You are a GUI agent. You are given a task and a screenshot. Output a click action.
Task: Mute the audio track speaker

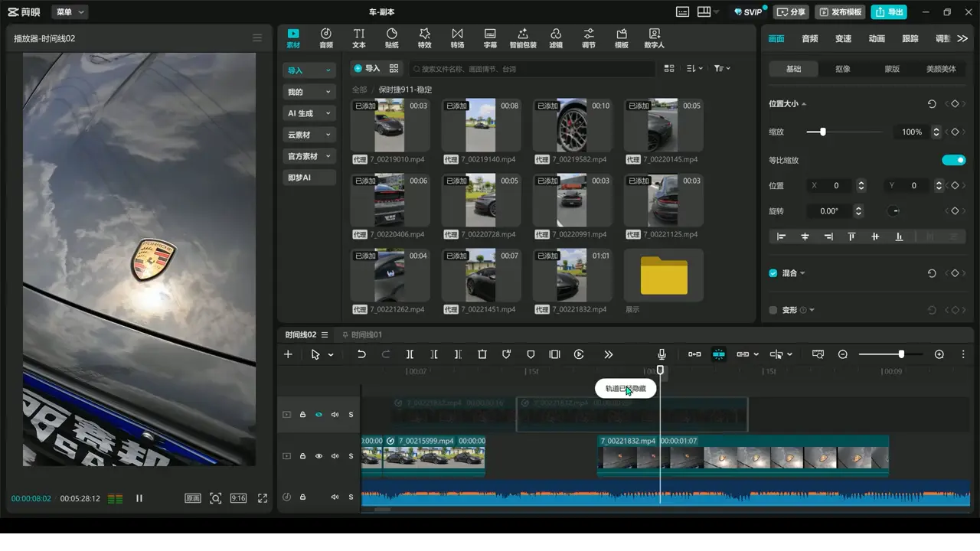click(335, 497)
